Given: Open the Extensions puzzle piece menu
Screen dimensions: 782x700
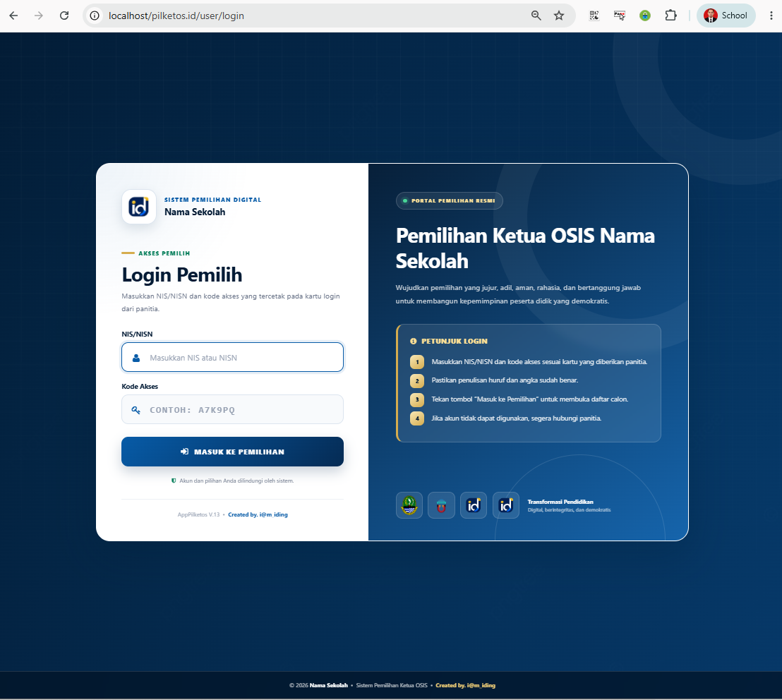Looking at the screenshot, I should coord(670,16).
